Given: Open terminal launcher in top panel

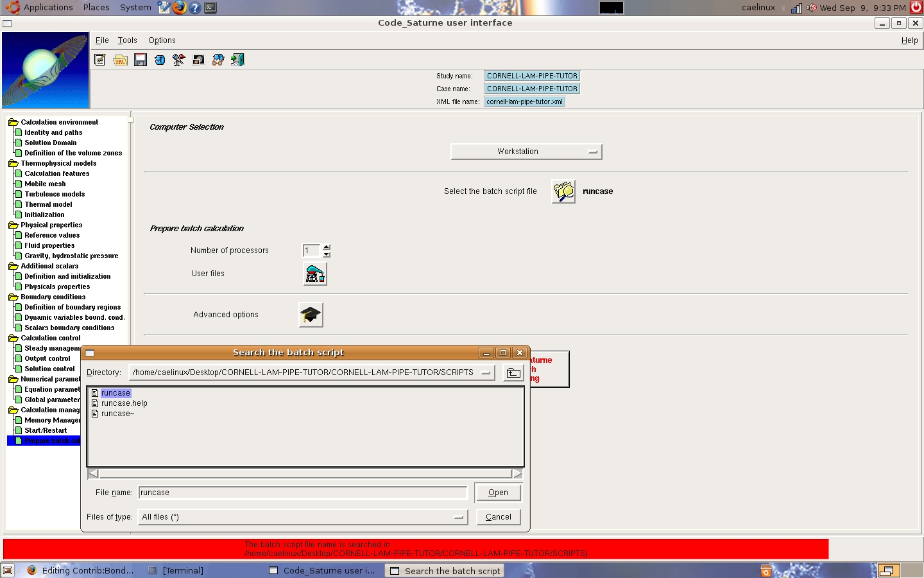Looking at the screenshot, I should (210, 8).
